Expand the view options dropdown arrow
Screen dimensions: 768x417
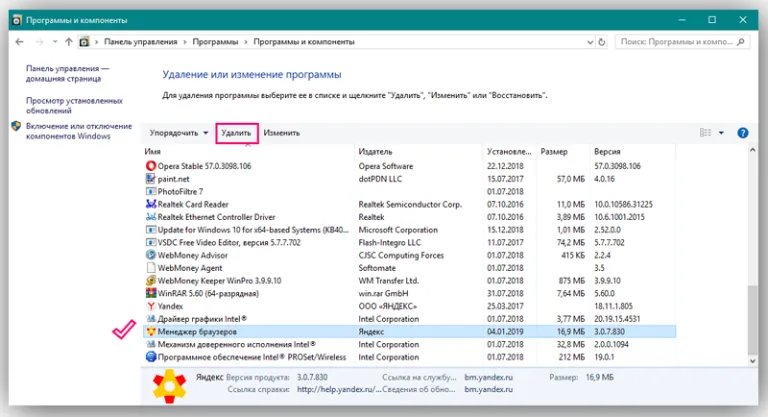pyautogui.click(x=721, y=133)
